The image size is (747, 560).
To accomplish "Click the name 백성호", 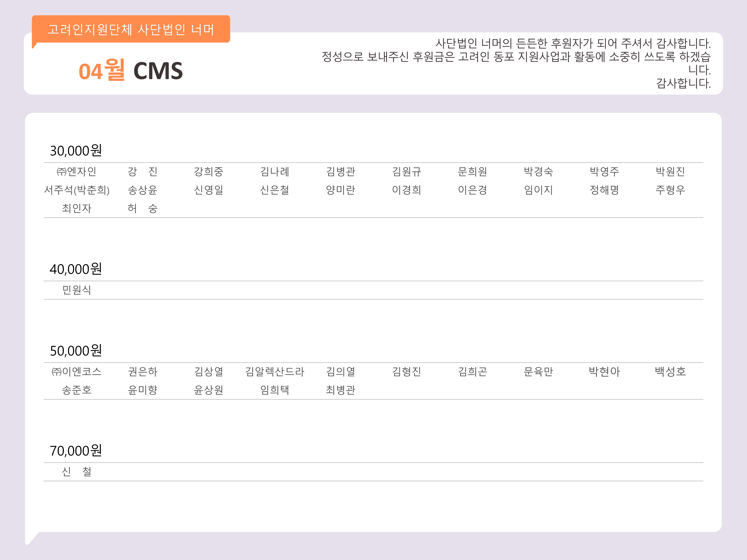I will 670,372.
